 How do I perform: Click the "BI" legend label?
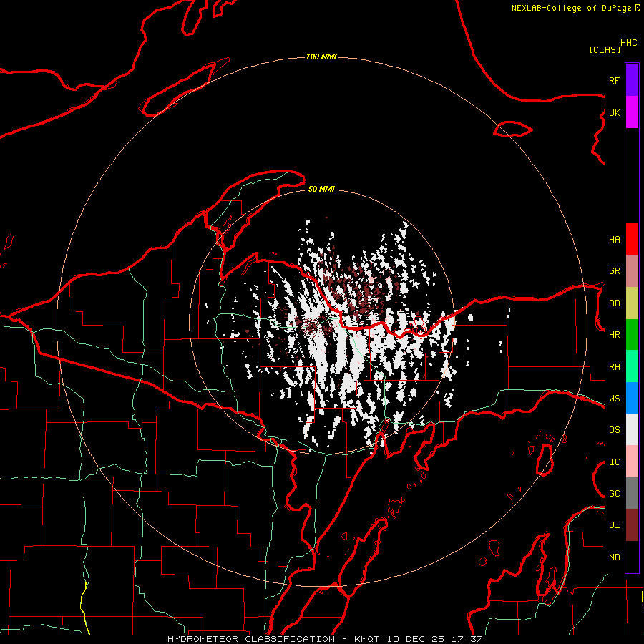click(614, 525)
